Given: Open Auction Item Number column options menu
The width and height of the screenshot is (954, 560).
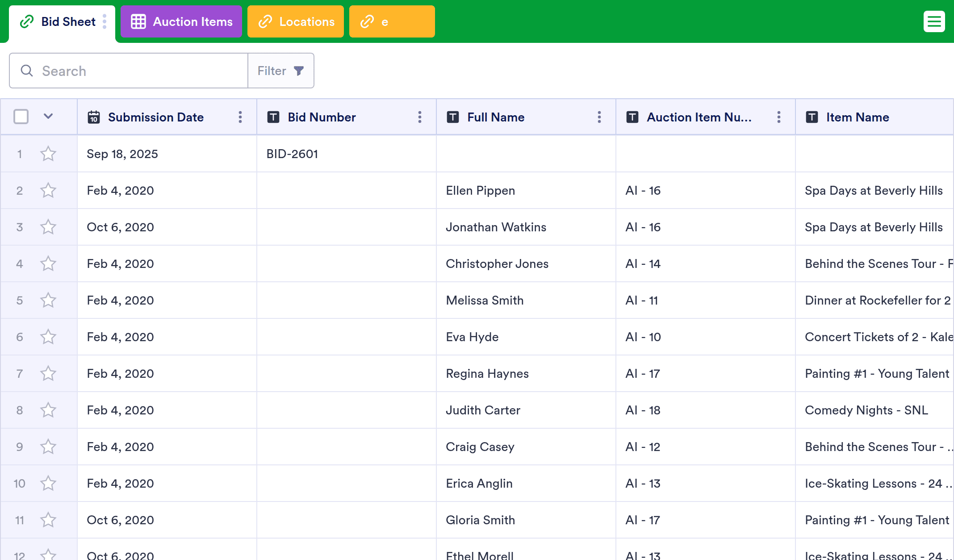Looking at the screenshot, I should point(779,117).
